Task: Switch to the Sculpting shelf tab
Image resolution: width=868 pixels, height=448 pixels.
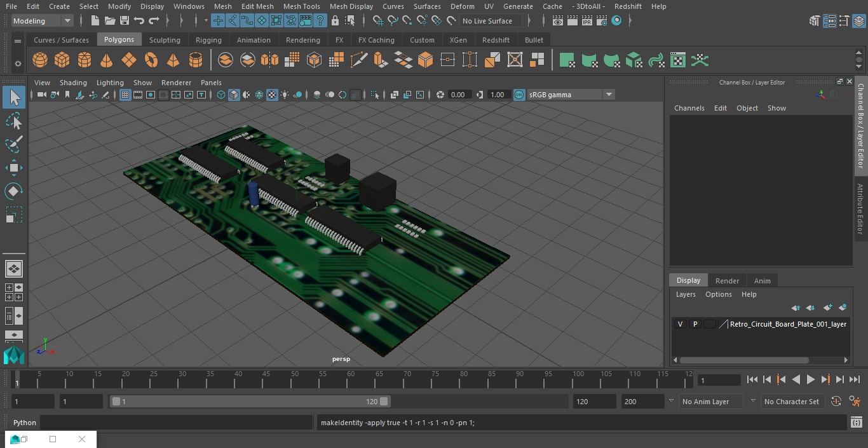Action: pyautogui.click(x=165, y=40)
